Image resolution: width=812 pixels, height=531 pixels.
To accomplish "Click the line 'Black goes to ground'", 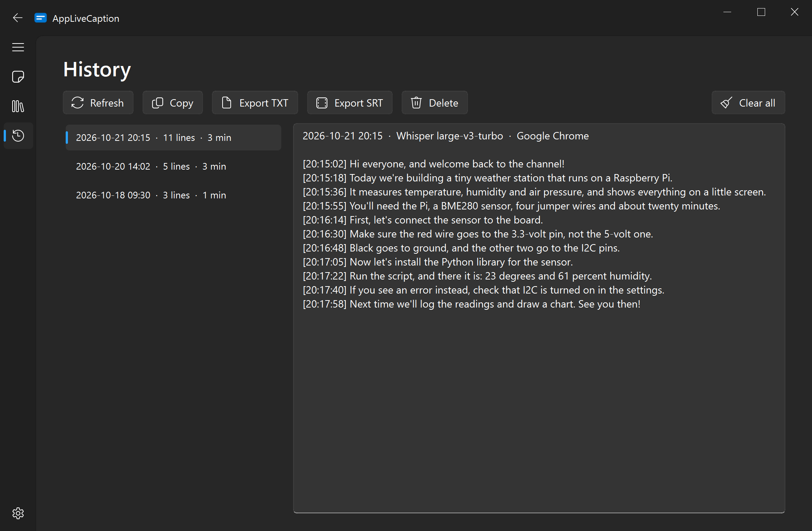I will coord(461,248).
